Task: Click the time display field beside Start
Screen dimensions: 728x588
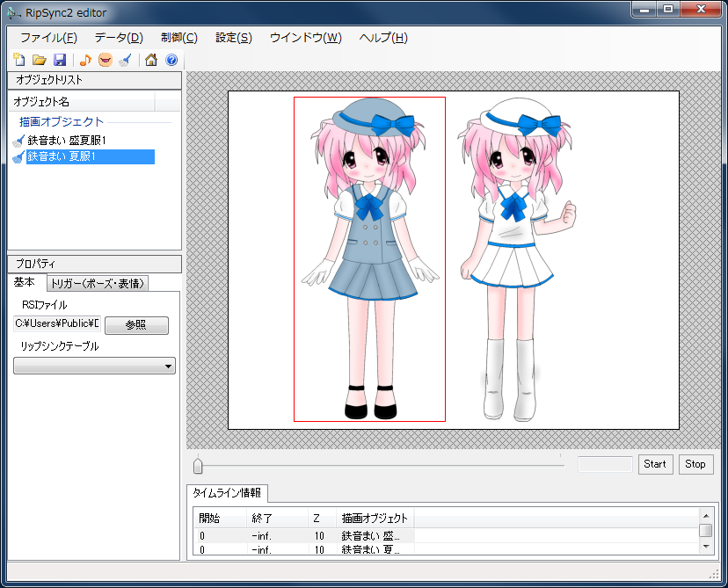Action: pos(605,464)
